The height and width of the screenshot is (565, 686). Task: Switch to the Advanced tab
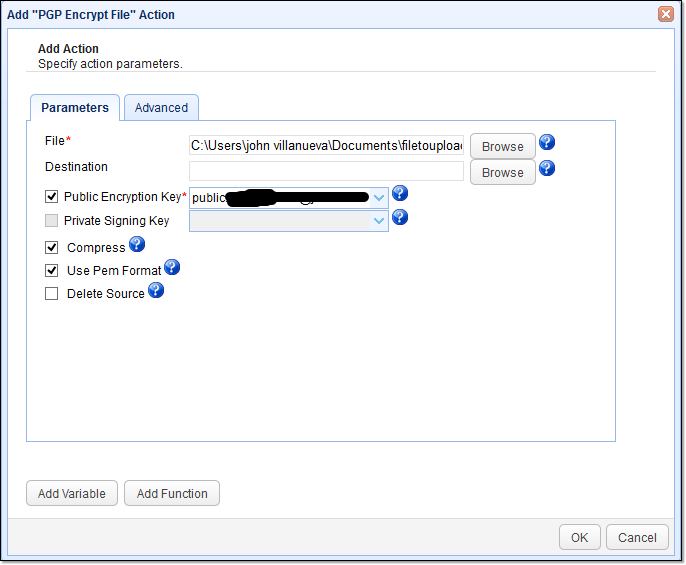[161, 108]
